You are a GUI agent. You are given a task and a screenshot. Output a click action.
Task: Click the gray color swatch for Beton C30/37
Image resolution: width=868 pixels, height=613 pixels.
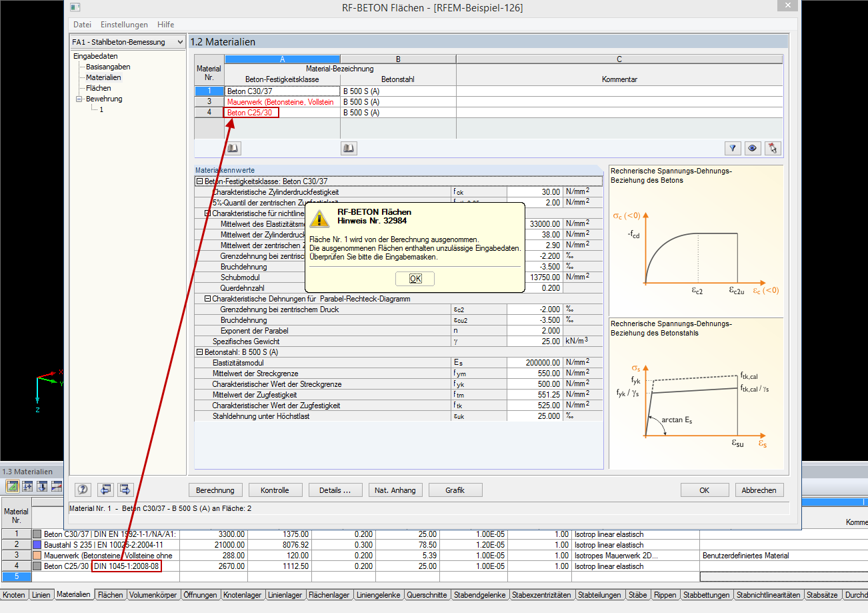[37, 534]
